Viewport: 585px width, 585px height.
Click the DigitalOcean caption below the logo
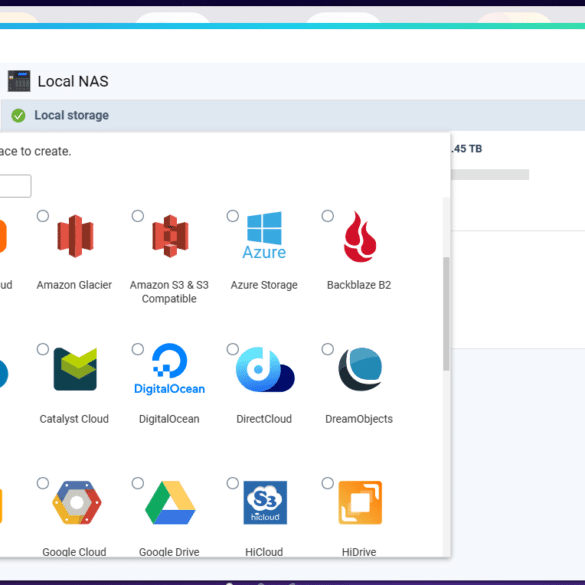coord(169,419)
